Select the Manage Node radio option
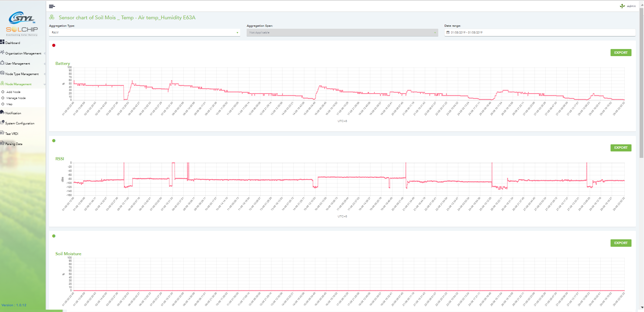 (3, 98)
